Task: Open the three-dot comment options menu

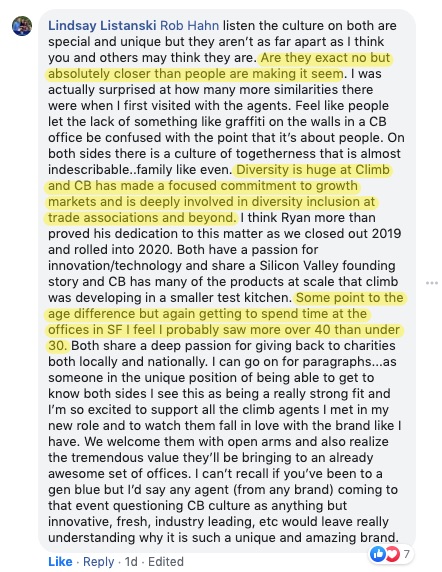Action: (x=432, y=283)
